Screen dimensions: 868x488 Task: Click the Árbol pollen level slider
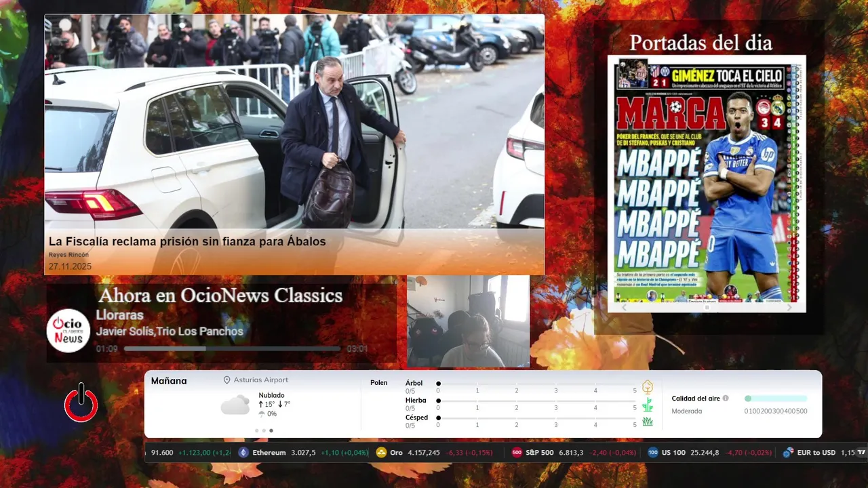tap(537, 384)
